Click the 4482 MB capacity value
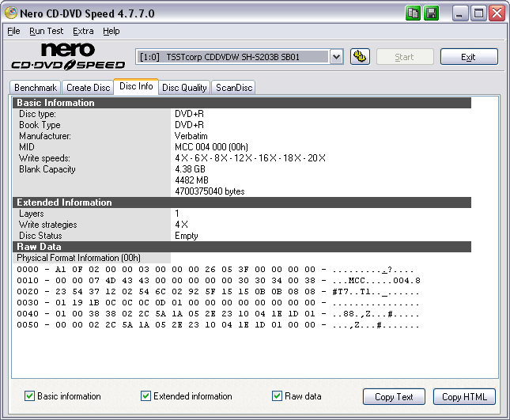The width and height of the screenshot is (510, 420). 191,180
